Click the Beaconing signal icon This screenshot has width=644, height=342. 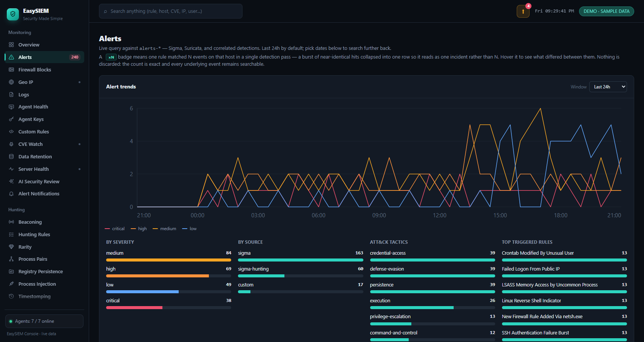(x=11, y=222)
